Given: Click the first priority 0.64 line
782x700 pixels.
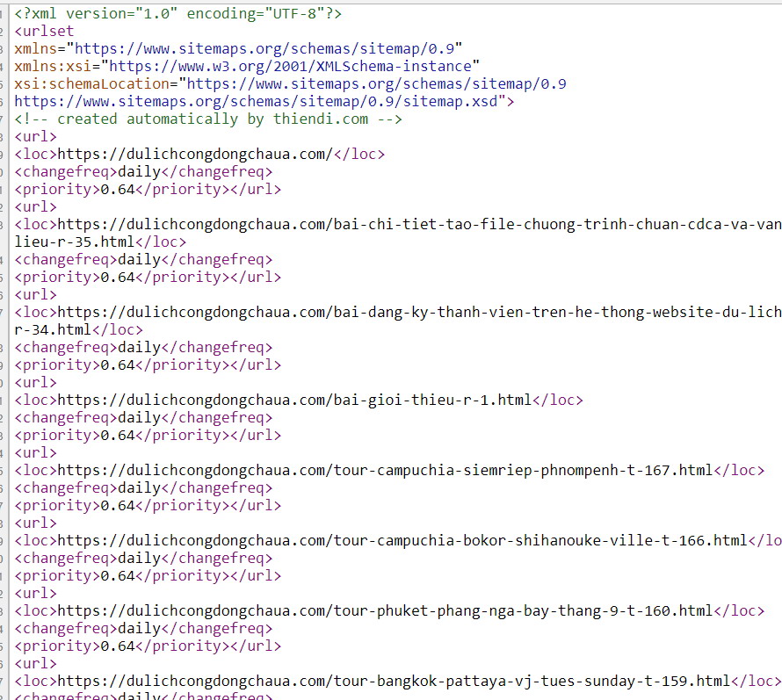Looking at the screenshot, I should click(x=148, y=189).
